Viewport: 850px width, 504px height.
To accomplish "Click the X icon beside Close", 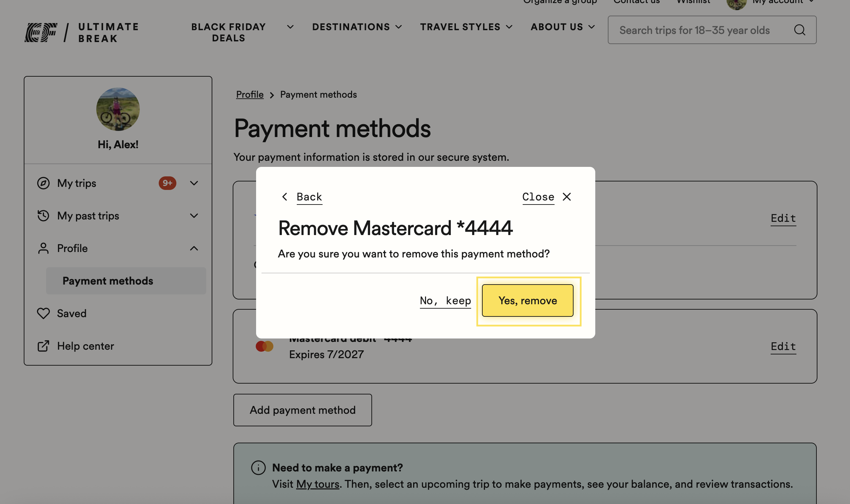I will (567, 197).
